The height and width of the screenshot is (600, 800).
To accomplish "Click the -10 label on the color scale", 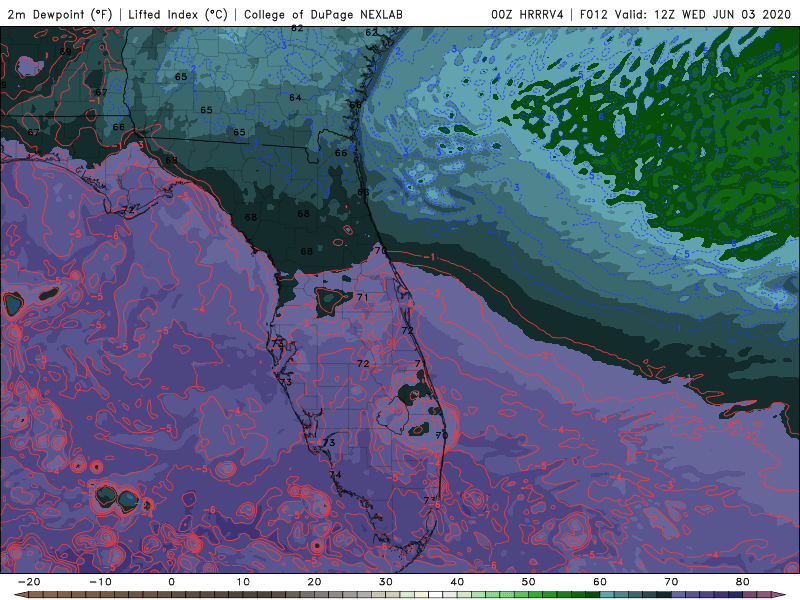I will (100, 582).
